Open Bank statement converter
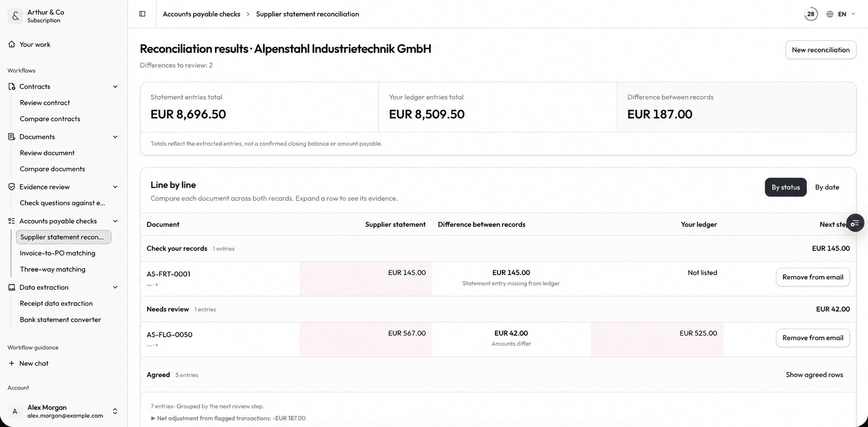 pyautogui.click(x=60, y=320)
